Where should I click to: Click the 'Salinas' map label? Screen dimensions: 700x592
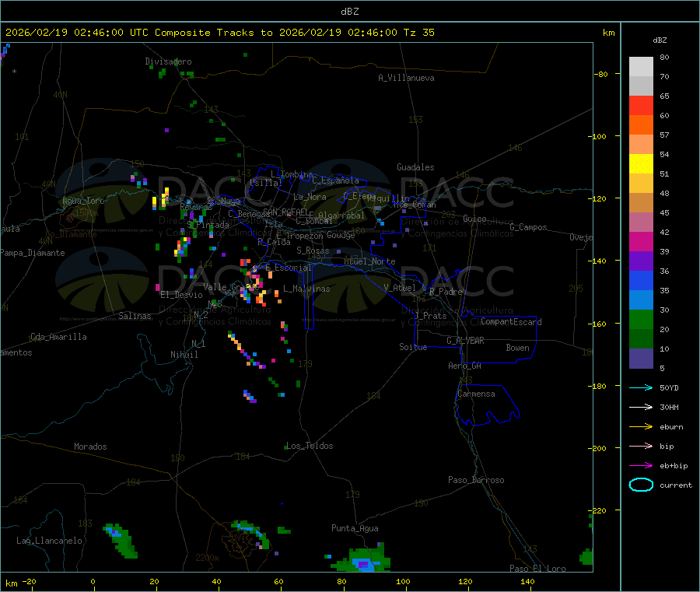tap(135, 316)
